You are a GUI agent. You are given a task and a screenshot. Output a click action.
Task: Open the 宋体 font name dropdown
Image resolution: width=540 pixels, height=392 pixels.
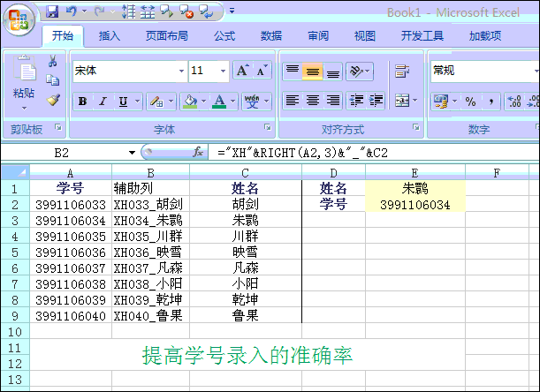coord(181,71)
